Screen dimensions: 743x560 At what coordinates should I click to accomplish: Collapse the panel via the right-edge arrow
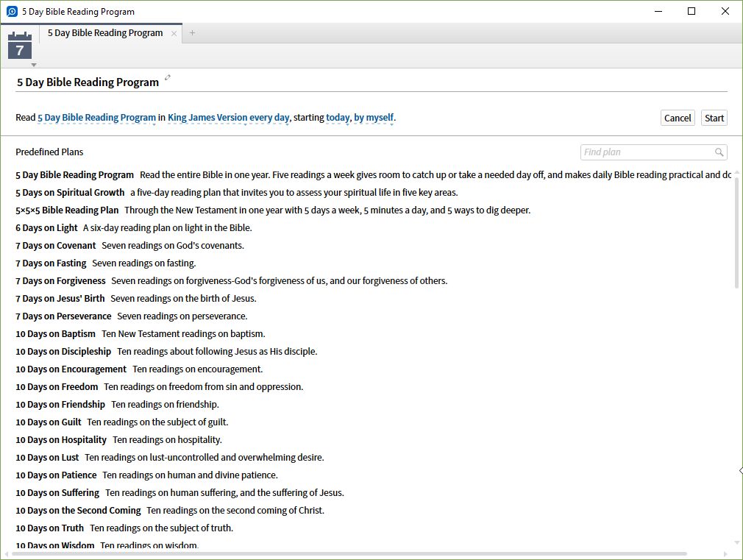pos(739,470)
